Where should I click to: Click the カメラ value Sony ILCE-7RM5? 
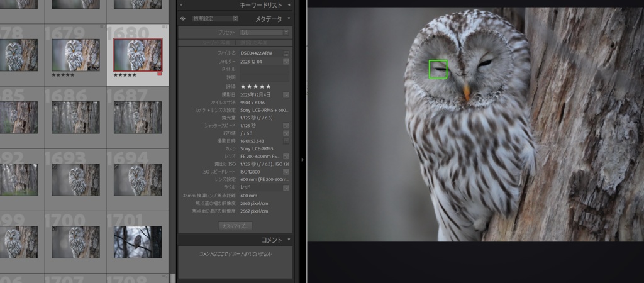pos(257,148)
